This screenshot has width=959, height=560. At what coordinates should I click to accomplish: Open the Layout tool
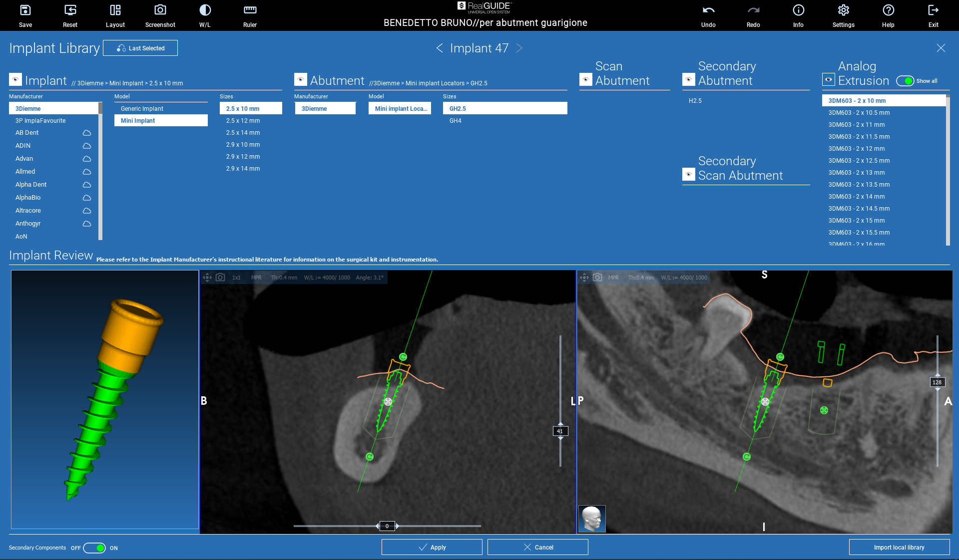pos(115,10)
